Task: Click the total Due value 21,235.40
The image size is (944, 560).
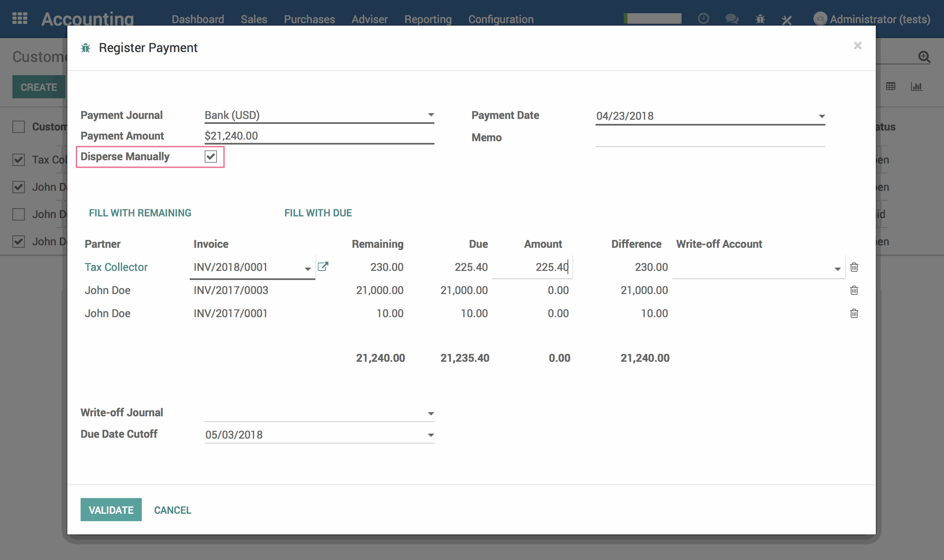Action: pos(465,358)
